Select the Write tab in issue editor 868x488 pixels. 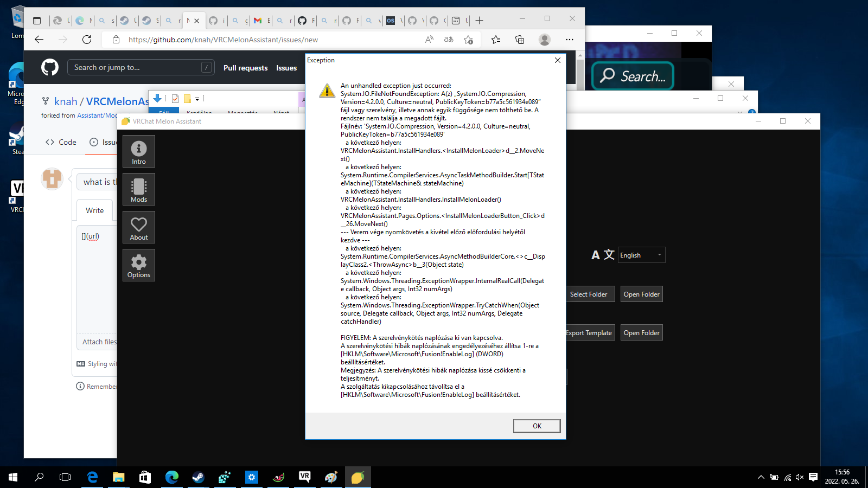[94, 210]
